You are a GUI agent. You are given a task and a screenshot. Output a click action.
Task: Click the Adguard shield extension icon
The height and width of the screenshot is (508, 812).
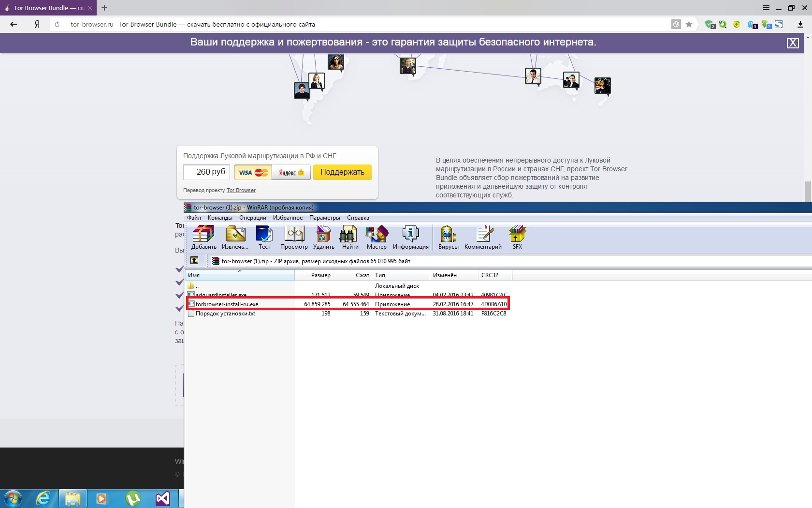coord(710,24)
